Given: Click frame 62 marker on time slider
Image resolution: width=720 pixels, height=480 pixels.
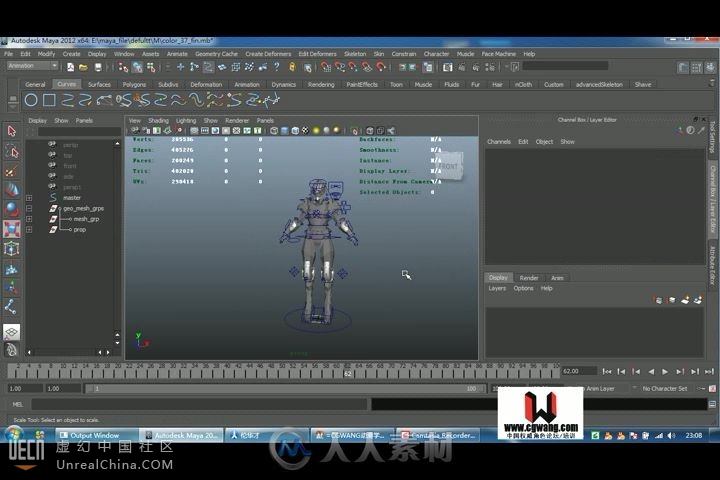Looking at the screenshot, I should click(348, 374).
